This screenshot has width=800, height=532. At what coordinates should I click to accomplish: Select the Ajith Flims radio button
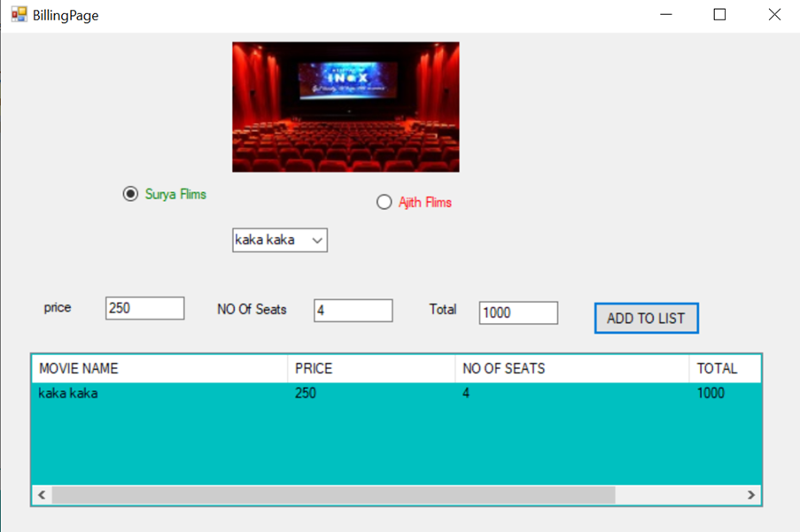[x=384, y=202]
